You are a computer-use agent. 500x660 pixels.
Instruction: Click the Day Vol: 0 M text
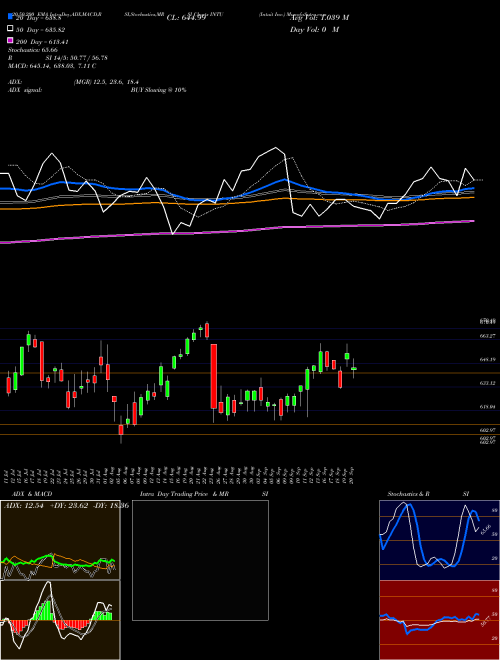[314, 29]
